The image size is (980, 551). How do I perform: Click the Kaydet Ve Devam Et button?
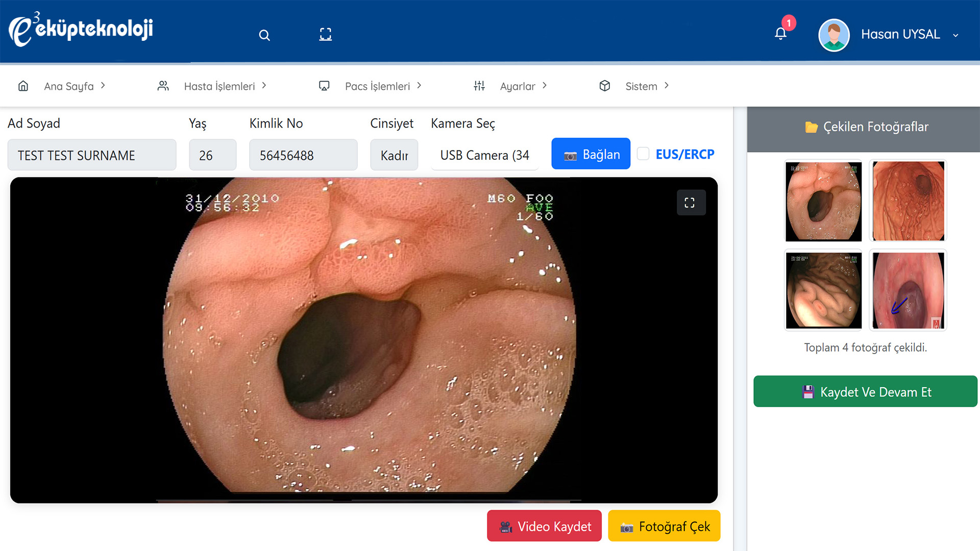pyautogui.click(x=865, y=392)
